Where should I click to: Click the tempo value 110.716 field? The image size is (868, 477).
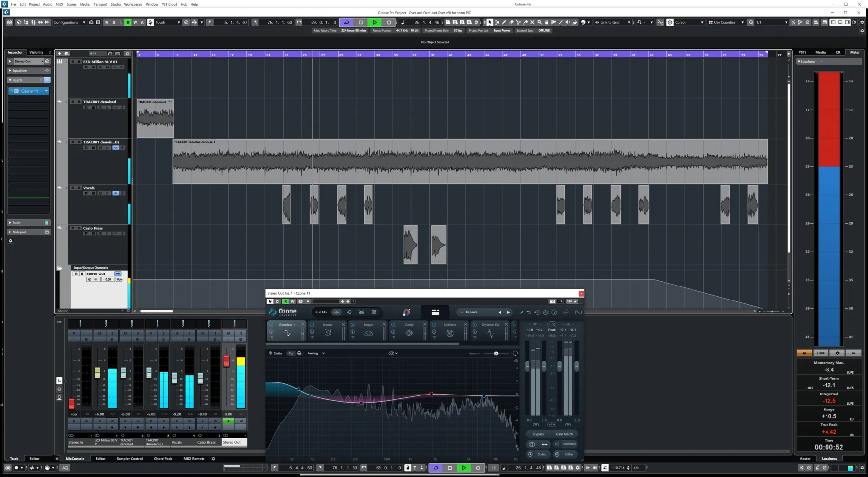point(619,468)
